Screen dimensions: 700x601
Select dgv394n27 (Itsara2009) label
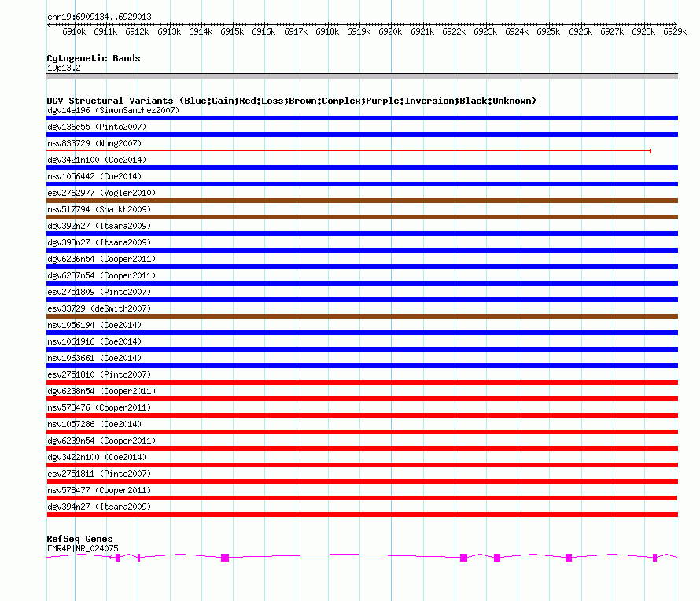[99, 507]
